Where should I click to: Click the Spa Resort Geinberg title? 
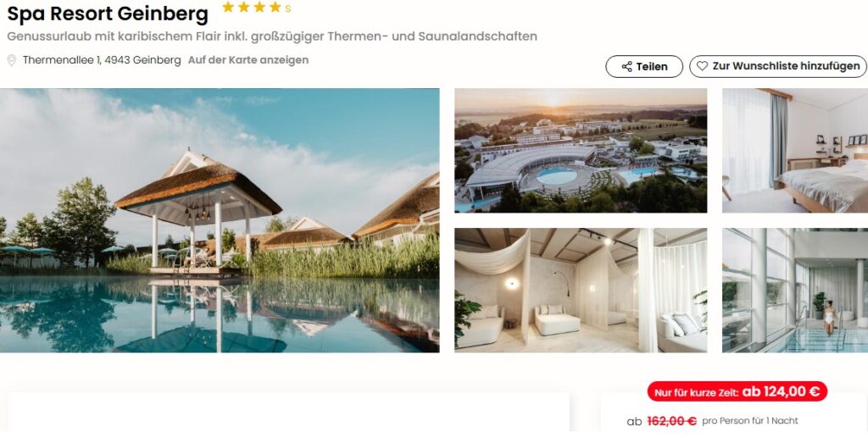click(x=108, y=14)
